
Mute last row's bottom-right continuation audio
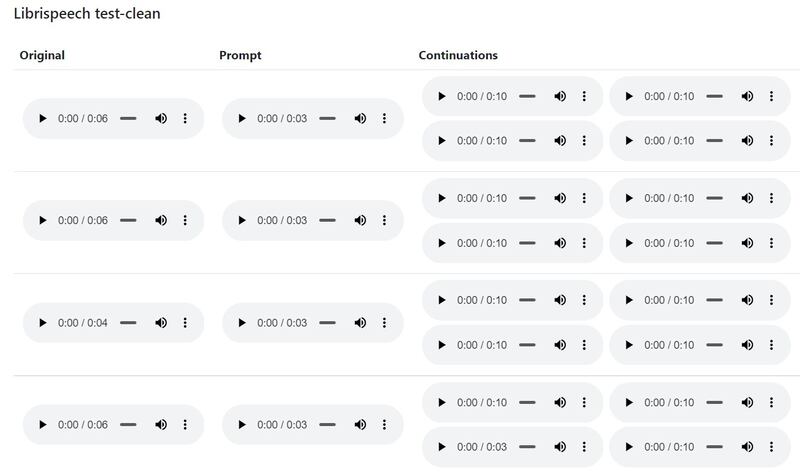tap(747, 446)
